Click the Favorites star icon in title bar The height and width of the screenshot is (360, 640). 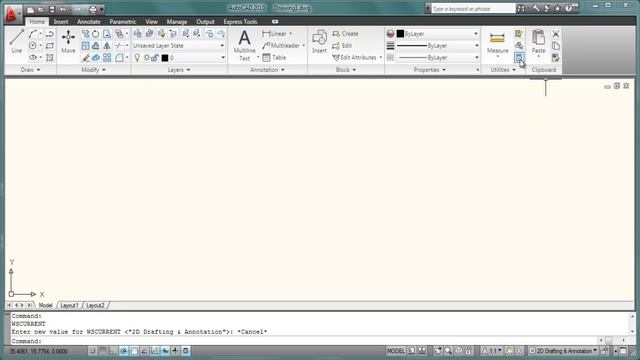pos(557,9)
